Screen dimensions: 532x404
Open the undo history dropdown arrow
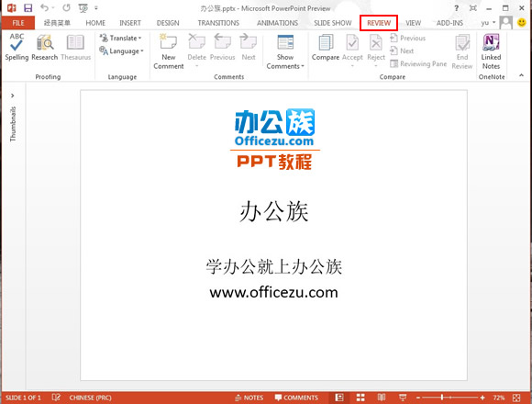click(x=53, y=7)
